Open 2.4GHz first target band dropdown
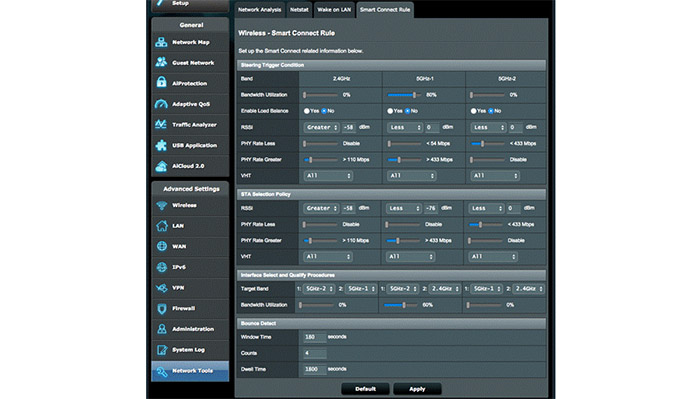 tap(319, 289)
